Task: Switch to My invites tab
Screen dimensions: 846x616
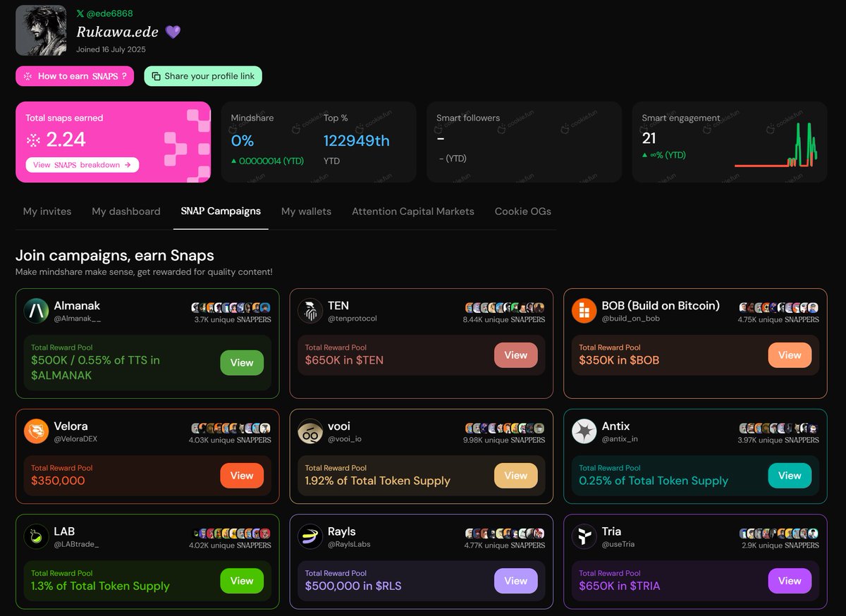Action: tap(47, 211)
